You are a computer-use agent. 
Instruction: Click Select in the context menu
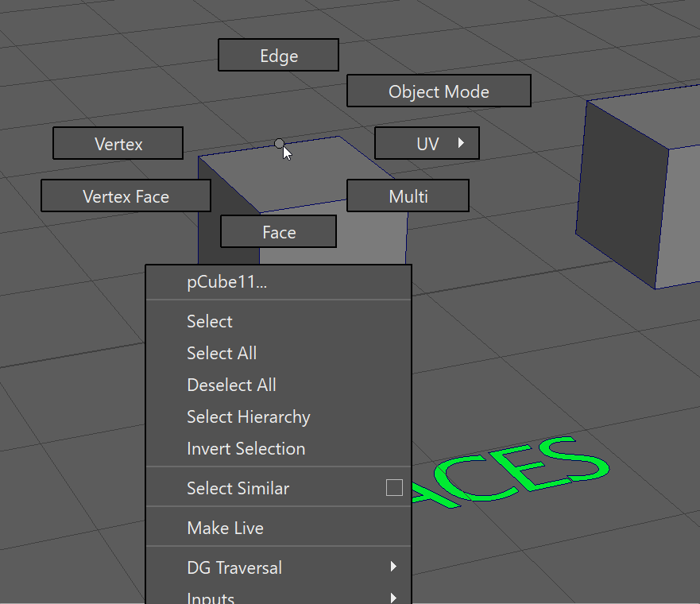tap(210, 321)
